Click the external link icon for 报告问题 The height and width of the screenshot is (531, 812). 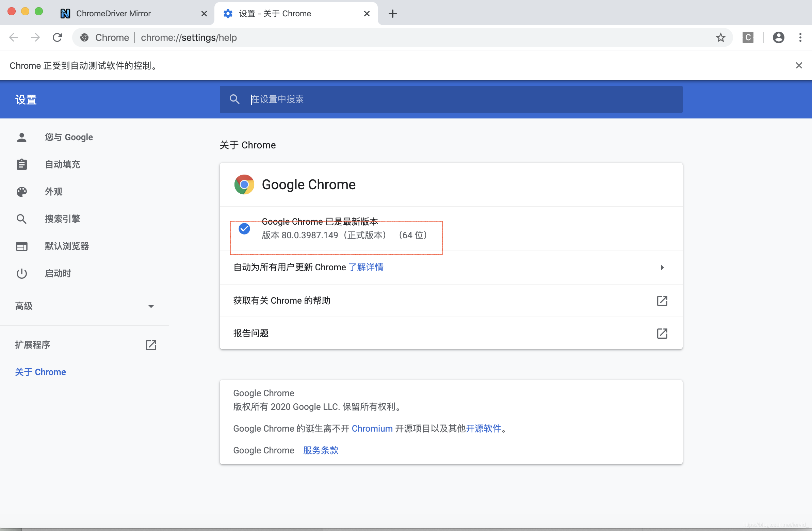662,334
